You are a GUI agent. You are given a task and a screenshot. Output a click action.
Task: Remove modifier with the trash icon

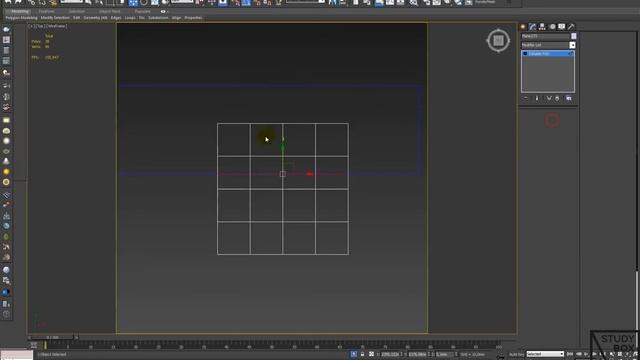557,98
